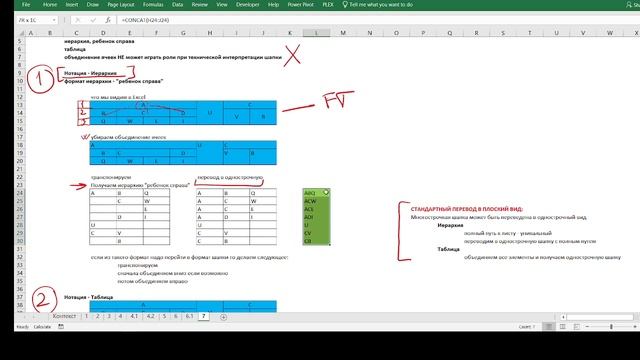Open sheet tab 1

87,316
